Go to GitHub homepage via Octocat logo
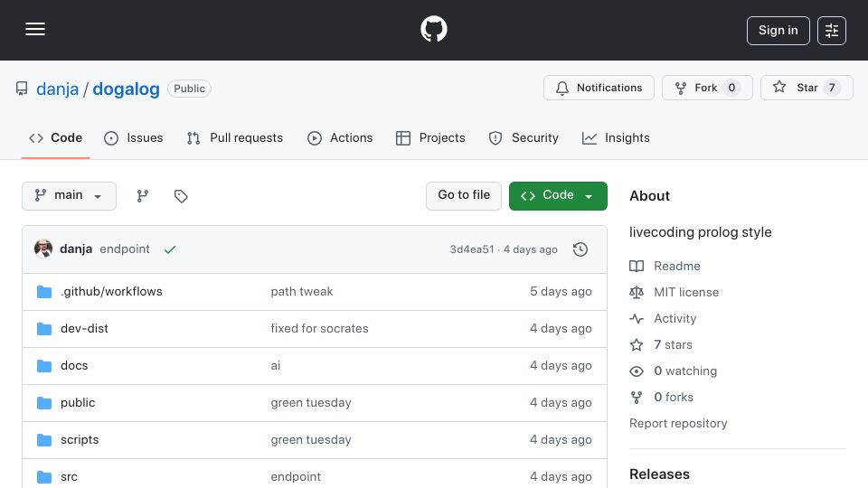This screenshot has height=488, width=868. 433,29
